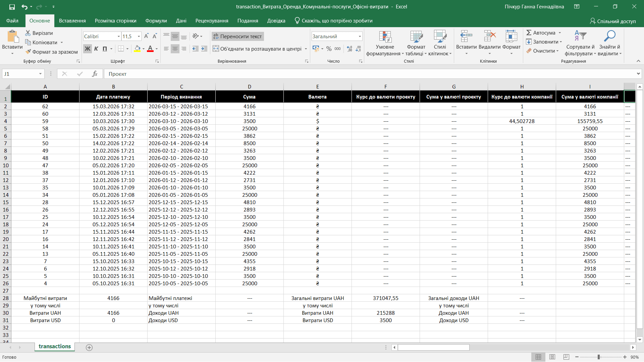Image resolution: width=644 pixels, height=362 pixels.
Task: Toggle Bold (Ж) formatting
Action: [x=87, y=48]
